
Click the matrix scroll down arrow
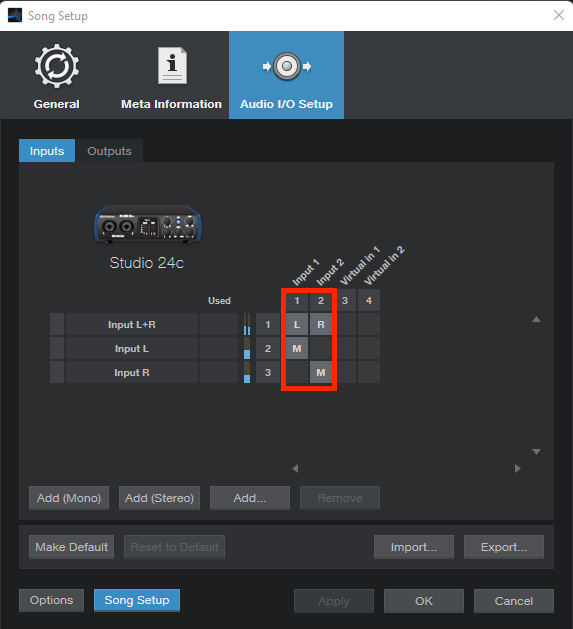(x=536, y=452)
